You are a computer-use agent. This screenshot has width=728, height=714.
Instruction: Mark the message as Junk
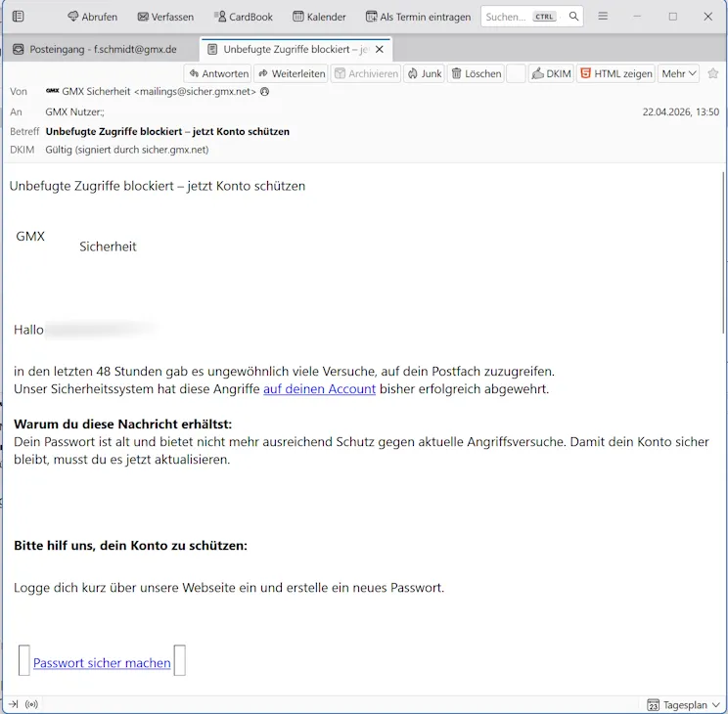pyautogui.click(x=425, y=73)
